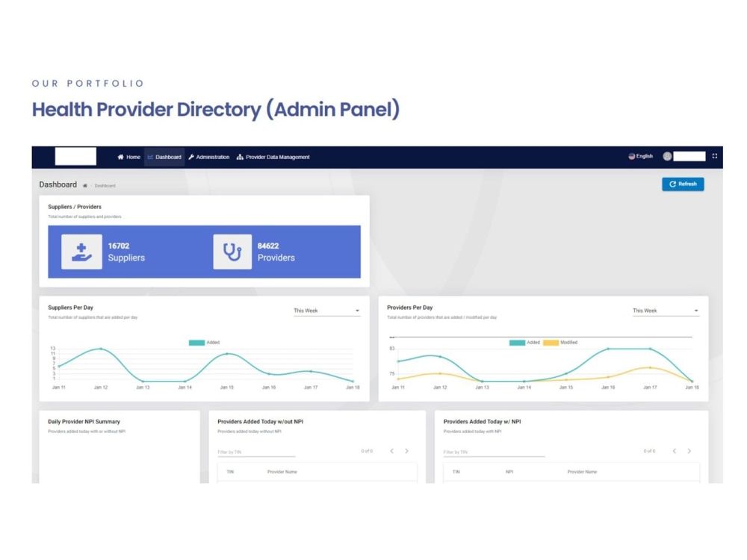Click the globe icon next to English
The height and width of the screenshot is (560, 747).
631,156
